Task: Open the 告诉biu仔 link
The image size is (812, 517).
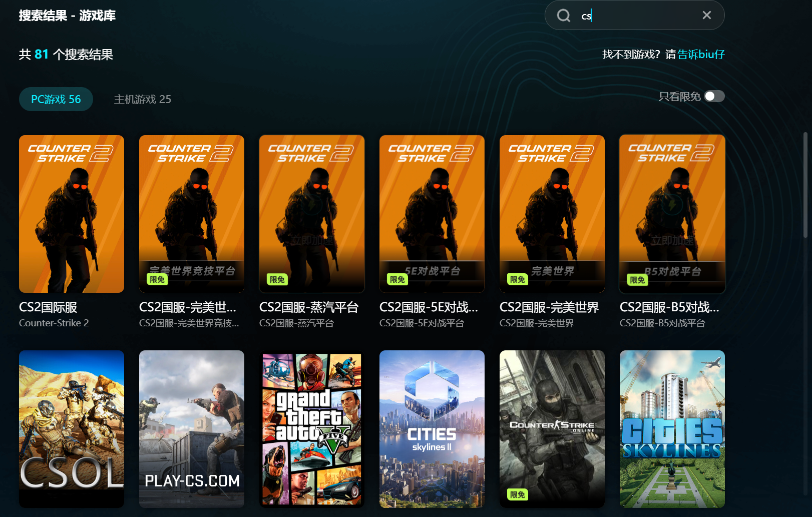Action: (x=701, y=54)
